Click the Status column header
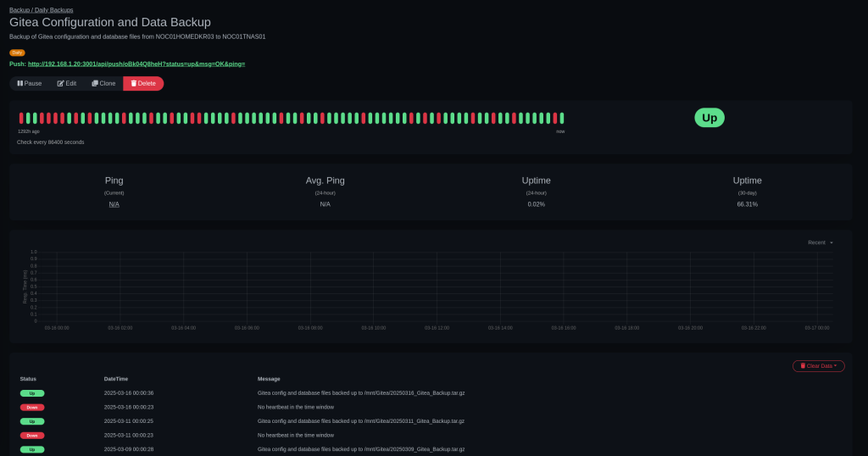Image resolution: width=868 pixels, height=456 pixels. point(28,379)
